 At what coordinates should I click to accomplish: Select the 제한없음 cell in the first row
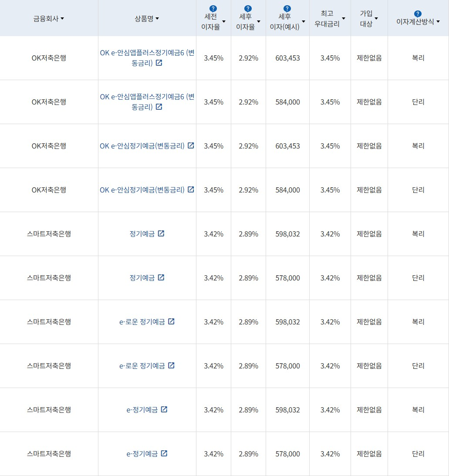click(368, 57)
